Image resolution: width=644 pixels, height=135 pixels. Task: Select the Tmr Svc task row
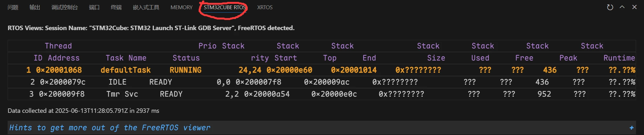[322, 94]
